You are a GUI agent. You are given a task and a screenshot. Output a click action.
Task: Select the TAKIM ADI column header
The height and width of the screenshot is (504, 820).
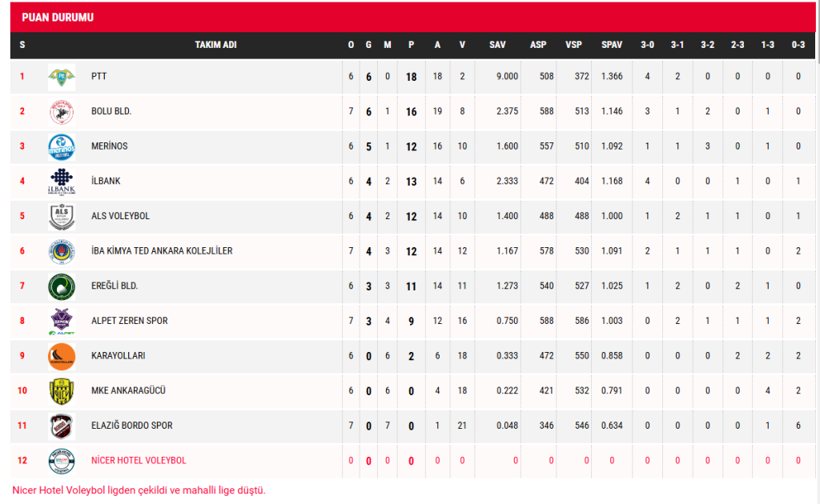(x=215, y=45)
